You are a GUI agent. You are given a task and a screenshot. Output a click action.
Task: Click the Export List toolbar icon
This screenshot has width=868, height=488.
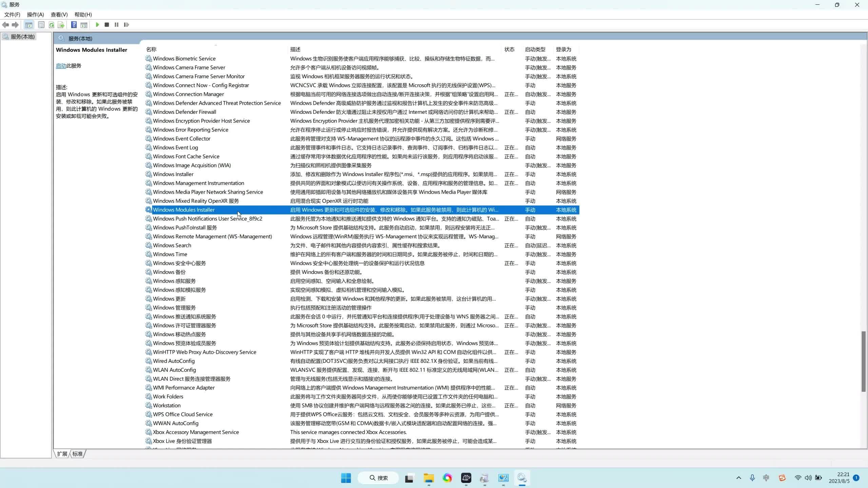point(61,25)
